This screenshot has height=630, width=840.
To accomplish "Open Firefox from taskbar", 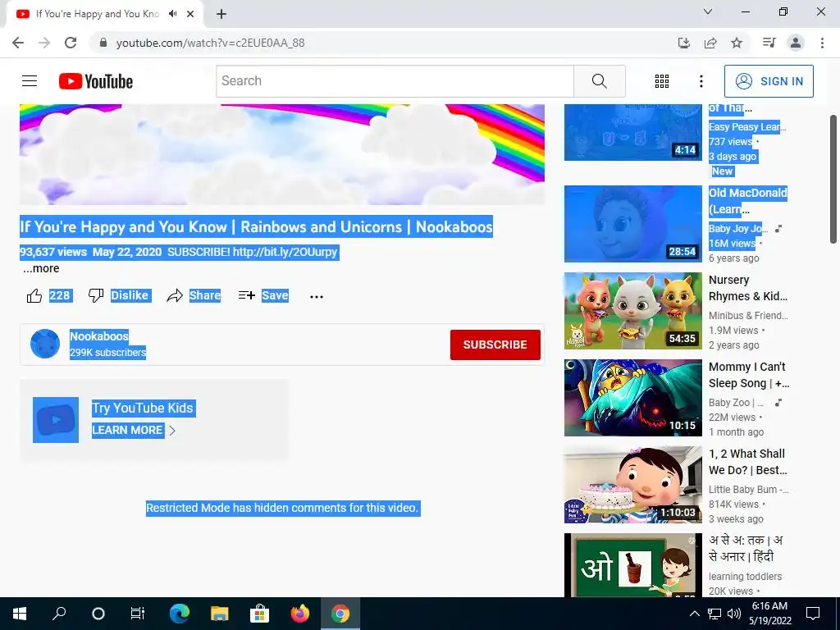I will pyautogui.click(x=300, y=614).
